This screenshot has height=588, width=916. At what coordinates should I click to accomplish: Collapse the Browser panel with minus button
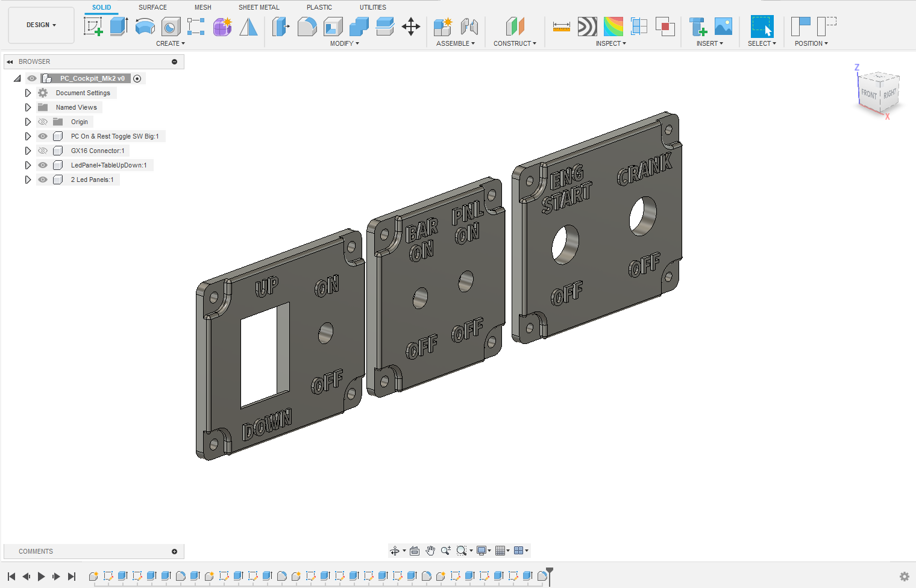coord(174,61)
